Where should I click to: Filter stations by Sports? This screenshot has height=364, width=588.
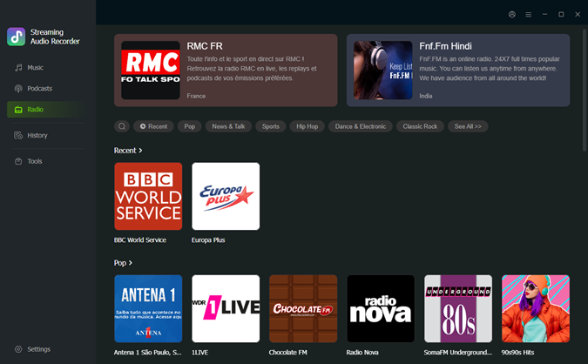[271, 126]
